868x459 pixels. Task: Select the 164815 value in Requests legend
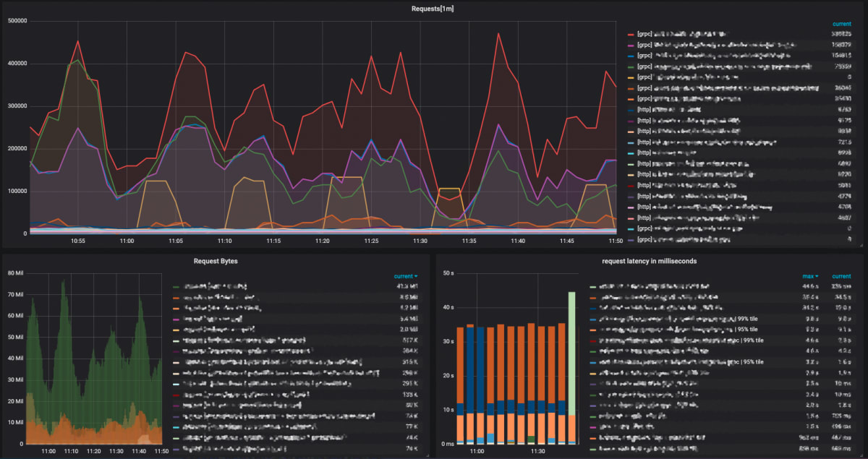pos(841,55)
